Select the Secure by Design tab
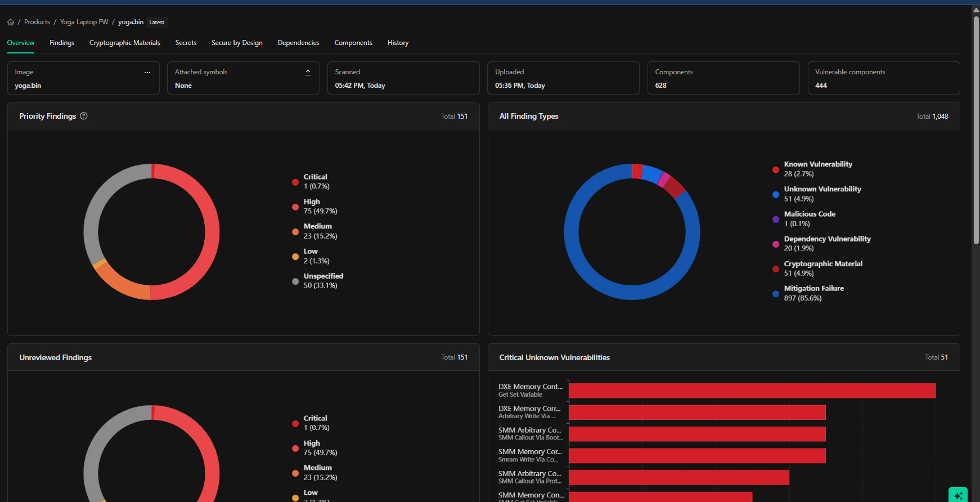Screen dimensions: 980x502 (x=237, y=43)
